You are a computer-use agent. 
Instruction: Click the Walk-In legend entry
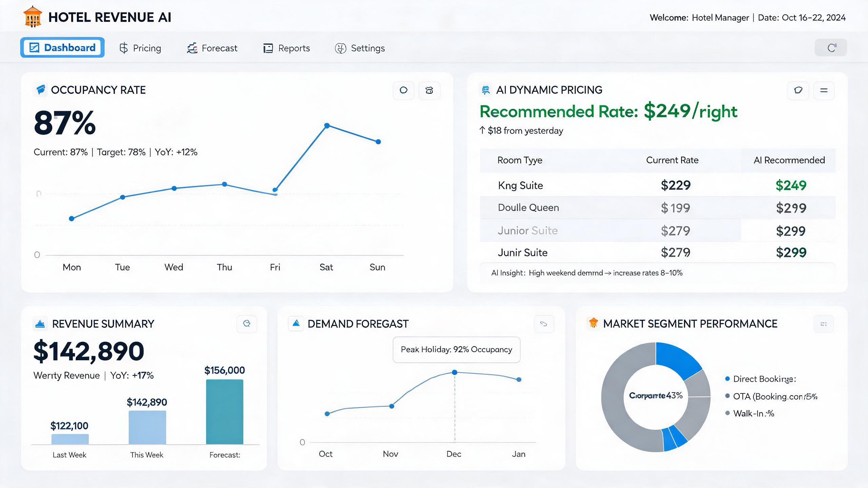click(750, 413)
